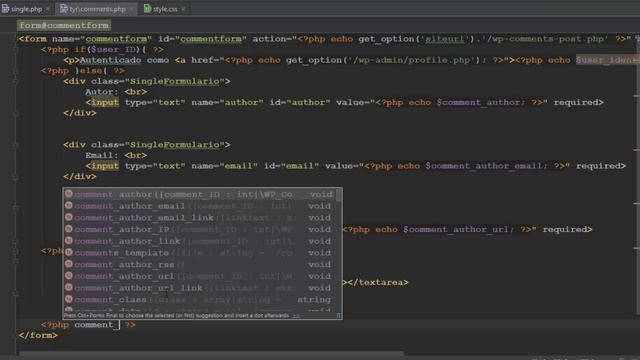This screenshot has width=640, height=360.
Task: Close the style.css tab
Action: (x=183, y=9)
